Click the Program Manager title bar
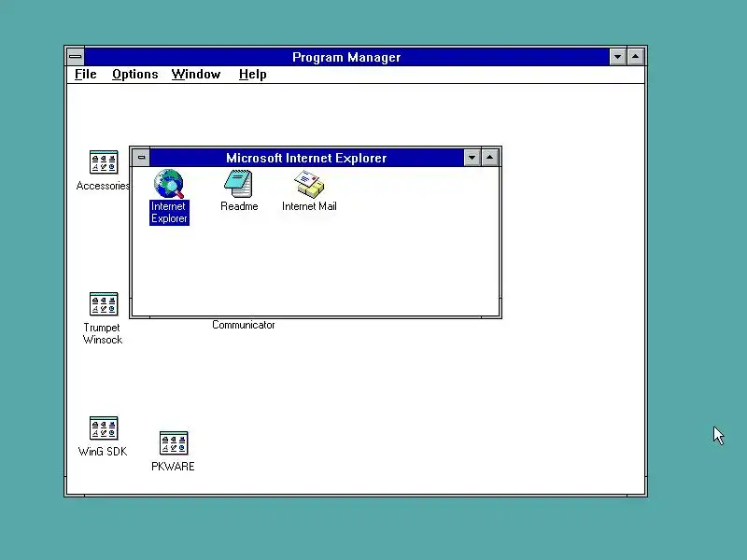 pos(346,57)
